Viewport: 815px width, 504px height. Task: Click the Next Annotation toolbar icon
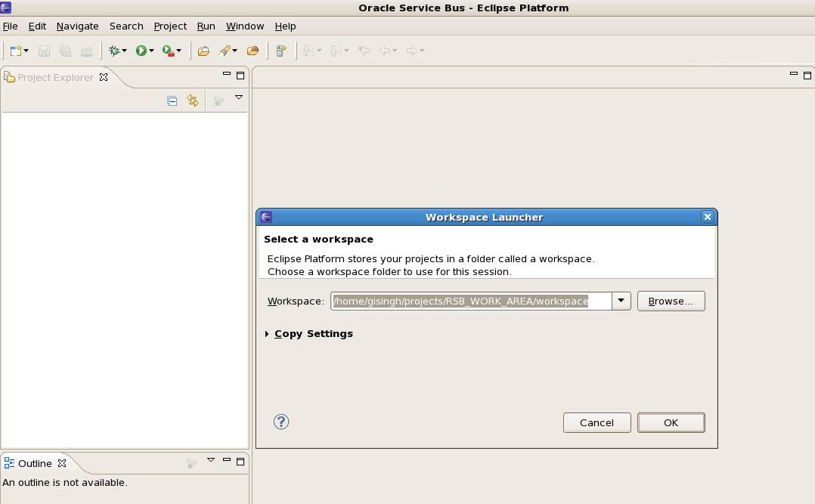(308, 51)
